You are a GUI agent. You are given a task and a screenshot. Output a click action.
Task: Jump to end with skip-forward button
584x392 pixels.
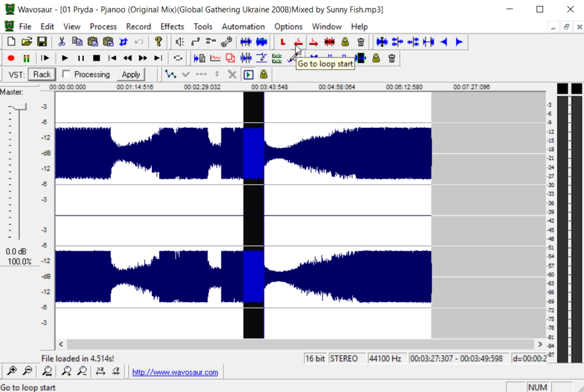pos(158,58)
